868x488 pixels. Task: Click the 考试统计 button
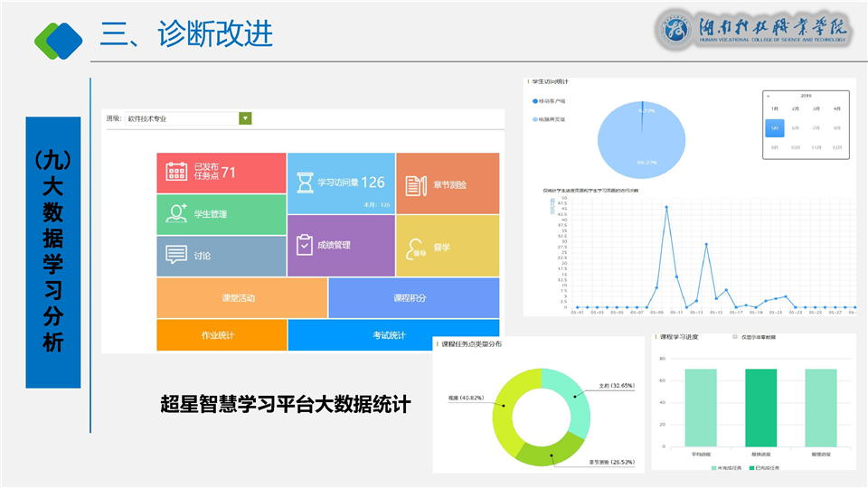(x=392, y=335)
